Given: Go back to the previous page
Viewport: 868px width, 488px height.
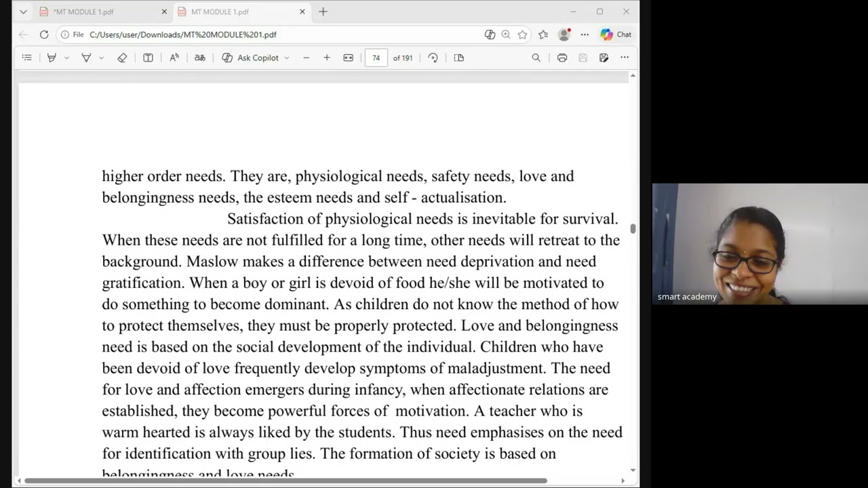Looking at the screenshot, I should pos(24,35).
